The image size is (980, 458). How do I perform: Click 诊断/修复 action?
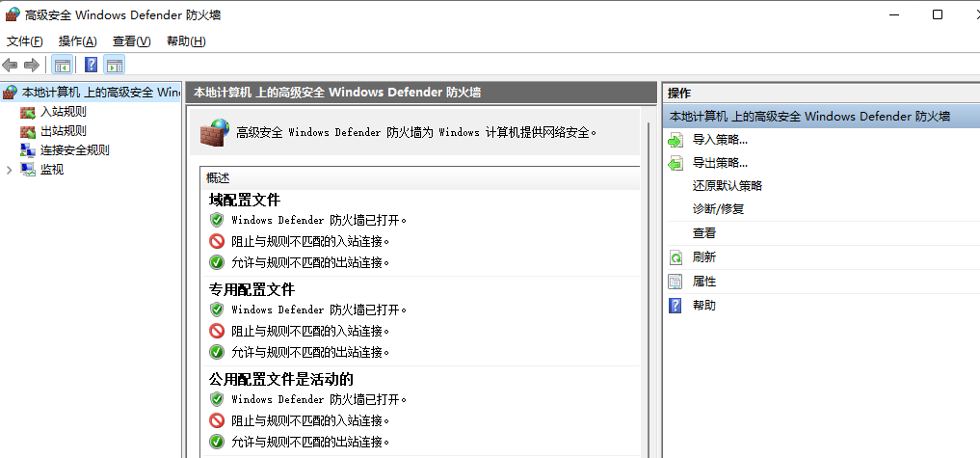tap(718, 209)
